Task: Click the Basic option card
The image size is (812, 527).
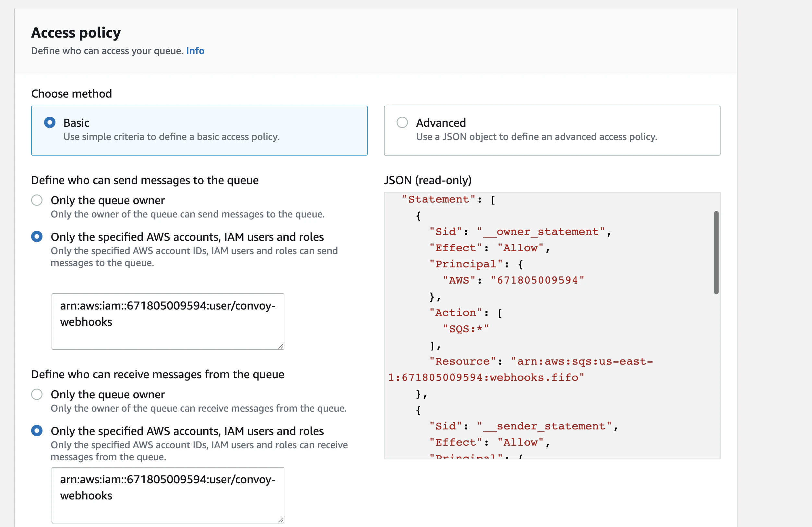Action: (x=199, y=131)
